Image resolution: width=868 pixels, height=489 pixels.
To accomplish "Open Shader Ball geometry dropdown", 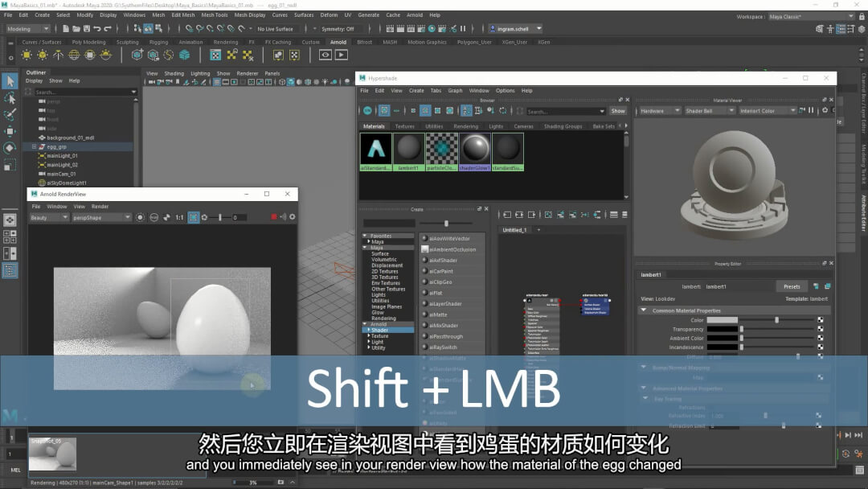I will pos(709,111).
